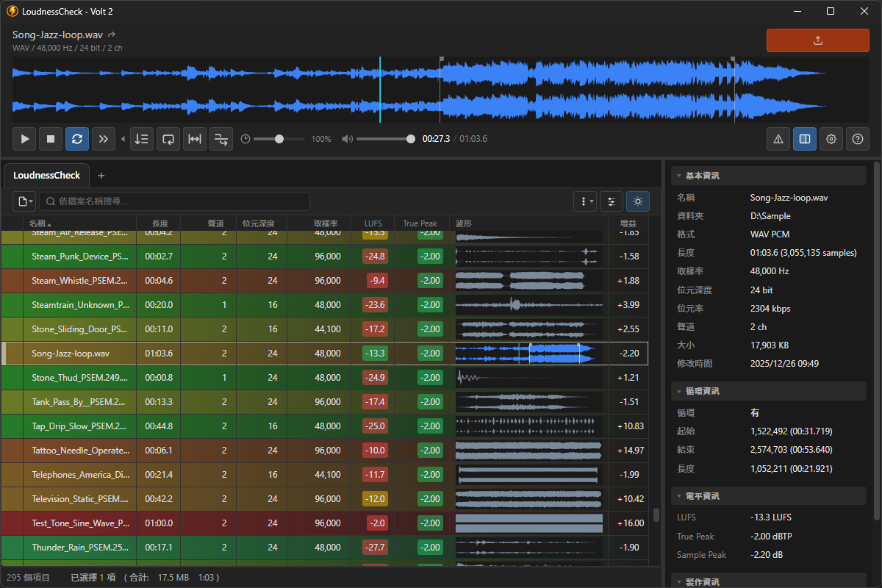Select the Stone_Thud_PSEM row
Image resolution: width=882 pixels, height=588 pixels.
pos(325,378)
